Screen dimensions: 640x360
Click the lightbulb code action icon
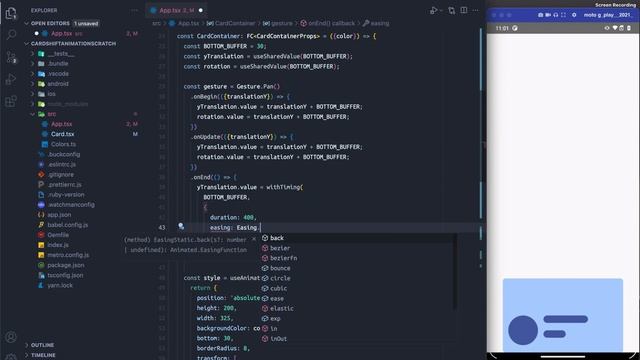[x=181, y=227]
